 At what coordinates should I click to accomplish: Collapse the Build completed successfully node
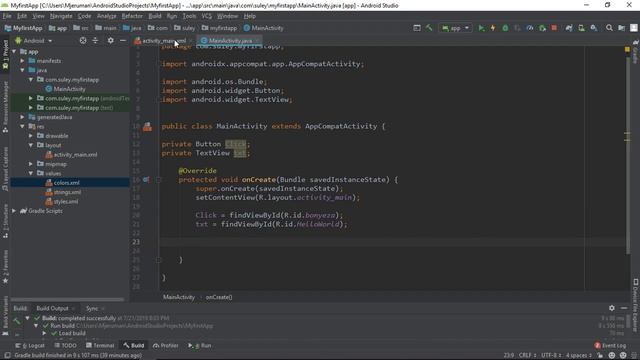[27, 318]
